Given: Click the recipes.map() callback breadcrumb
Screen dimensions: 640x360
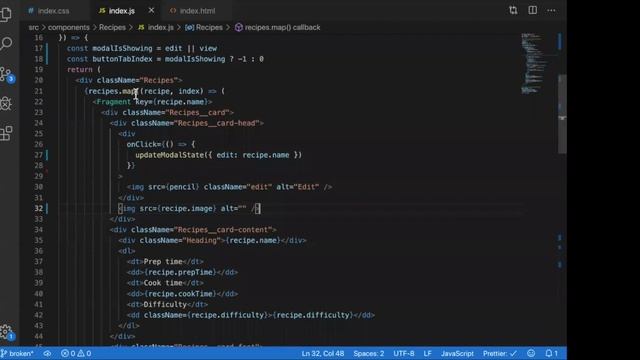Looking at the screenshot, I should (278, 27).
